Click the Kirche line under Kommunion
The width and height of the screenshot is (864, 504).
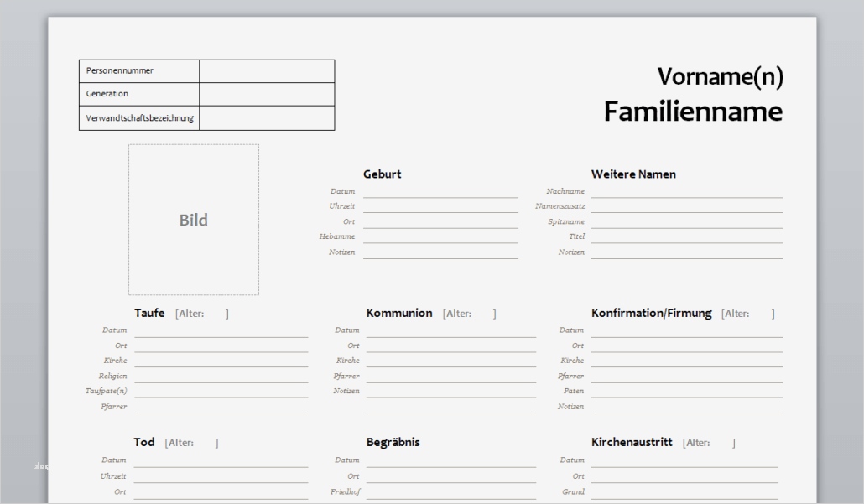click(x=450, y=361)
